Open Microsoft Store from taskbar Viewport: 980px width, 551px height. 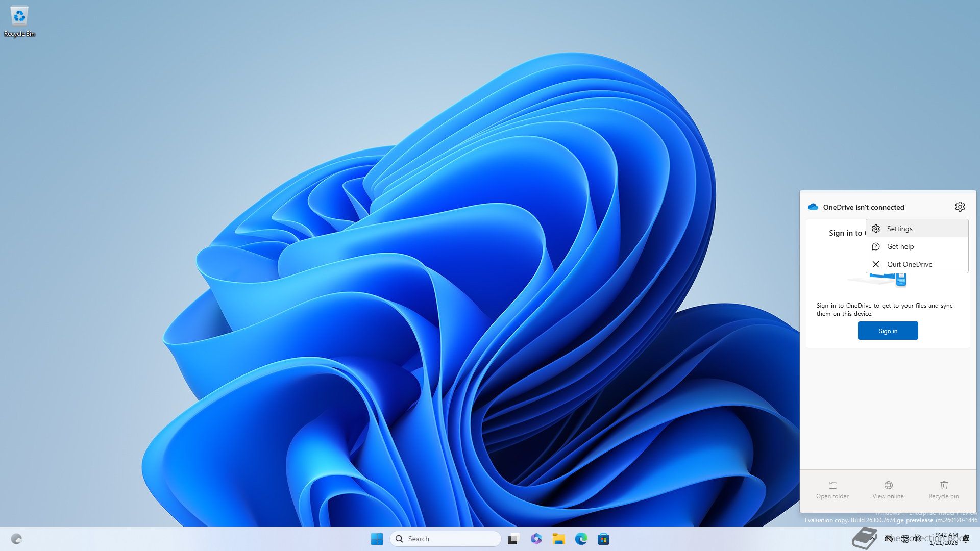[x=603, y=539]
